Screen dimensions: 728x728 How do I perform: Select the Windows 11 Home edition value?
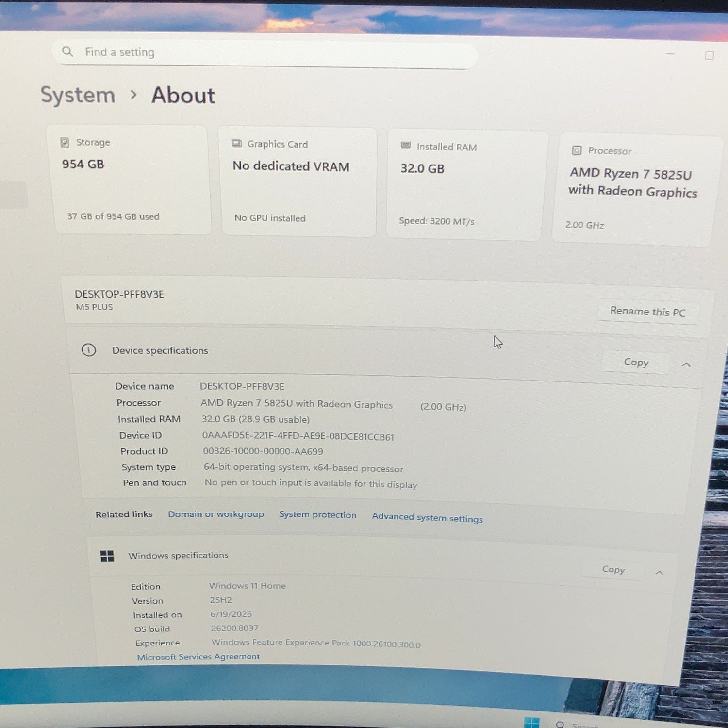point(248,586)
